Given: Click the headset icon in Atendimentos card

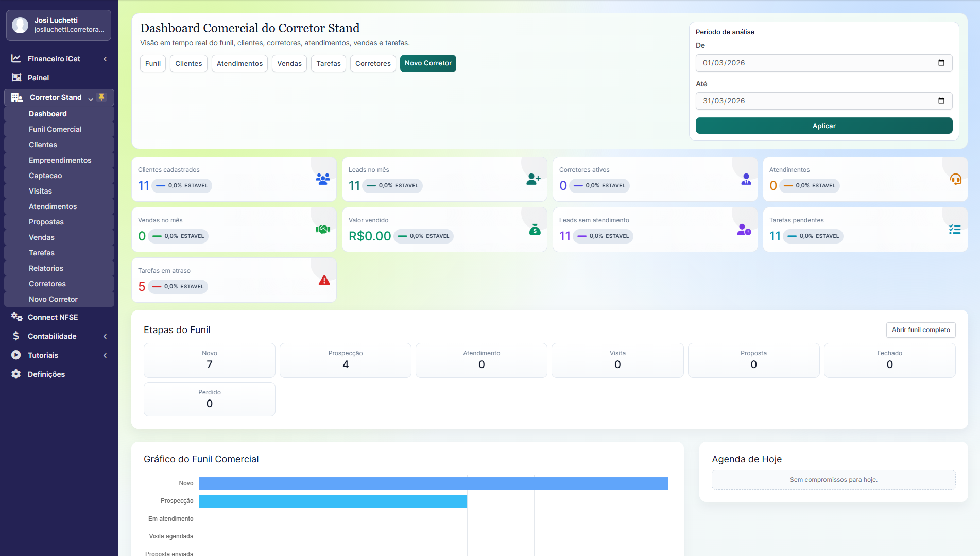Looking at the screenshot, I should point(955,179).
